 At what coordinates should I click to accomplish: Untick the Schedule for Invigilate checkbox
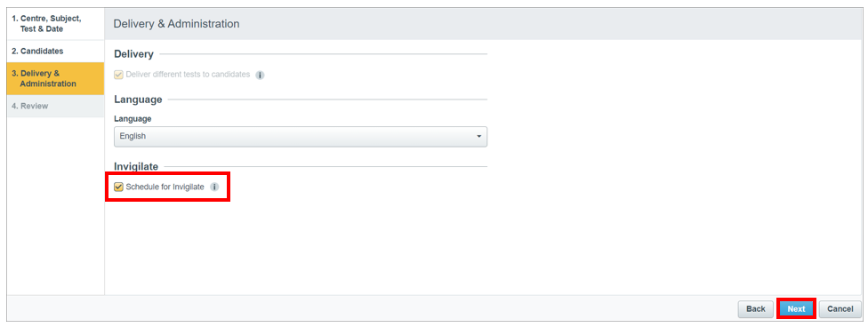(118, 187)
